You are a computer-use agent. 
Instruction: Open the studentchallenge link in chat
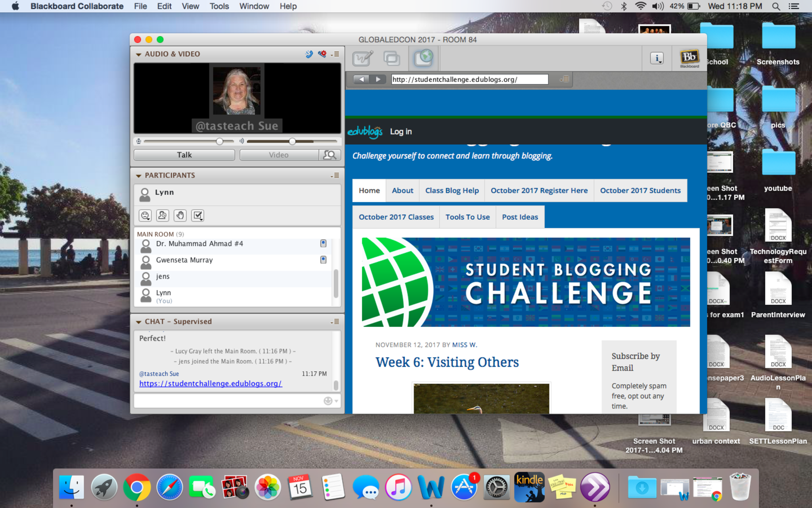210,384
